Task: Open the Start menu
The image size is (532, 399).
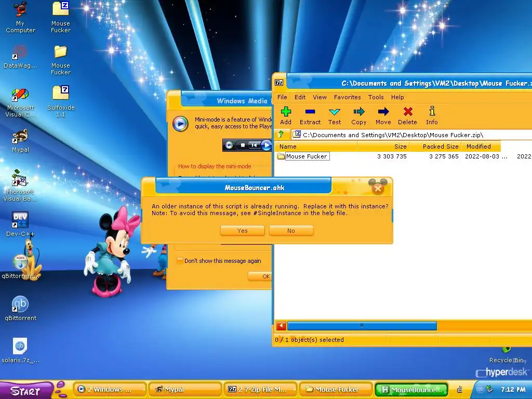Action: (x=26, y=390)
